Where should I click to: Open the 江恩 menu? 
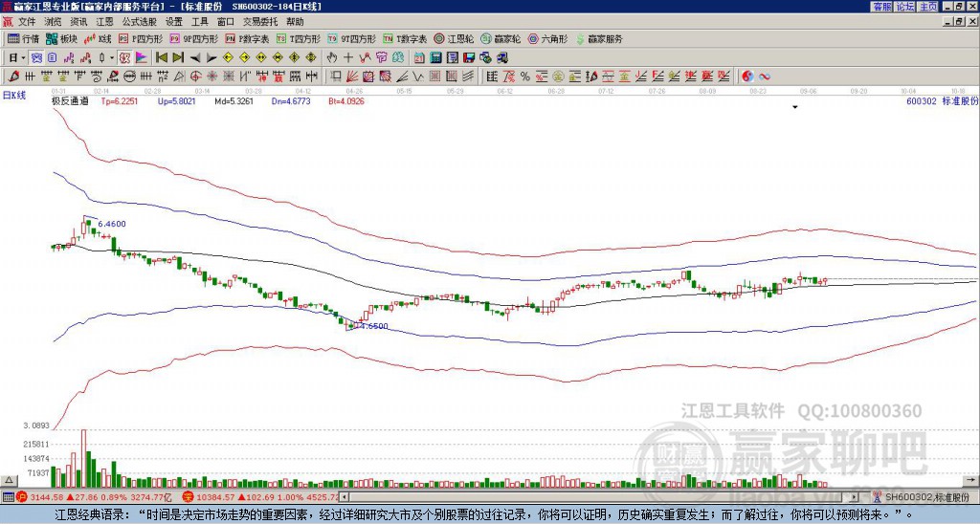[x=104, y=22]
